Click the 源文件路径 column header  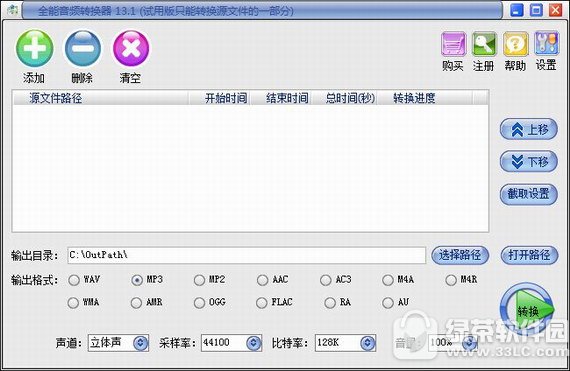pos(101,98)
